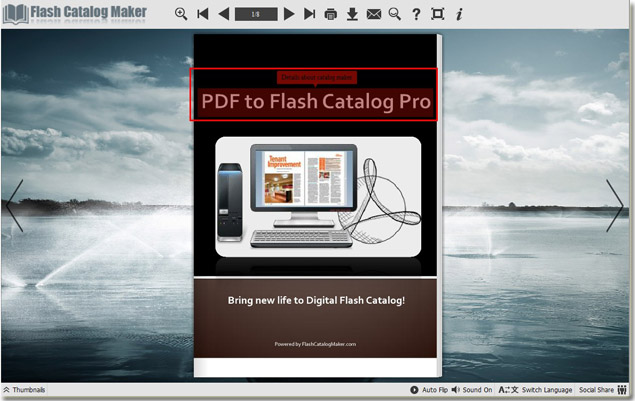This screenshot has width=635, height=401.
Task: Click the zoom in magnifier icon
Action: [x=181, y=14]
